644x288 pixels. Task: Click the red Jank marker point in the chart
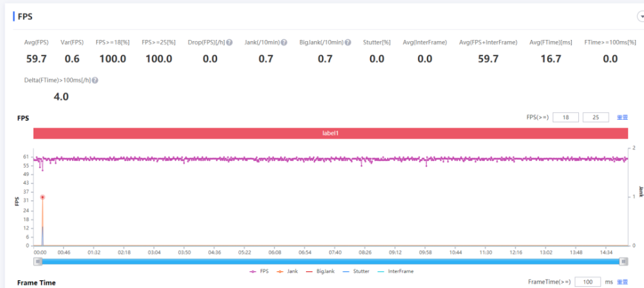pyautogui.click(x=43, y=197)
